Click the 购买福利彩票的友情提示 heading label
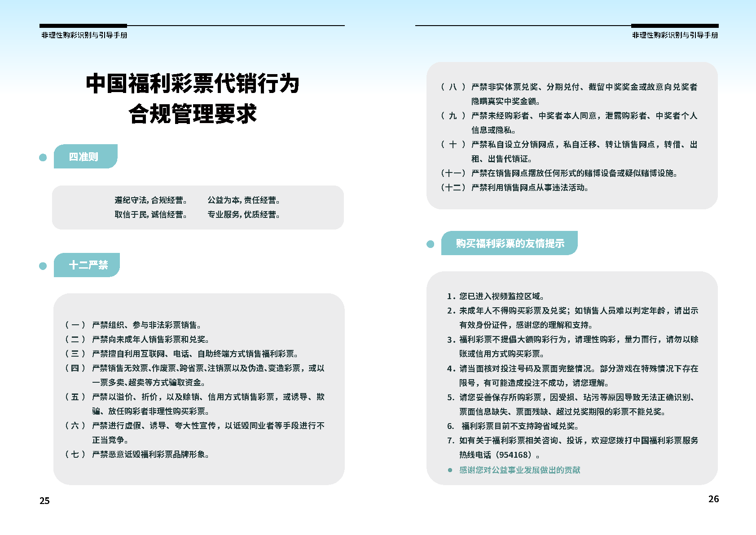Screen dimensions: 756x535 [510, 243]
